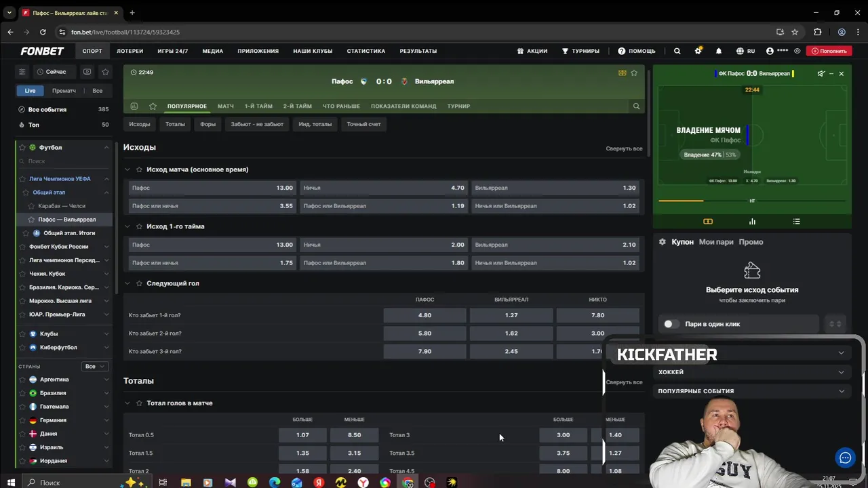
Task: Reload the page in Chrome
Action: (x=43, y=32)
